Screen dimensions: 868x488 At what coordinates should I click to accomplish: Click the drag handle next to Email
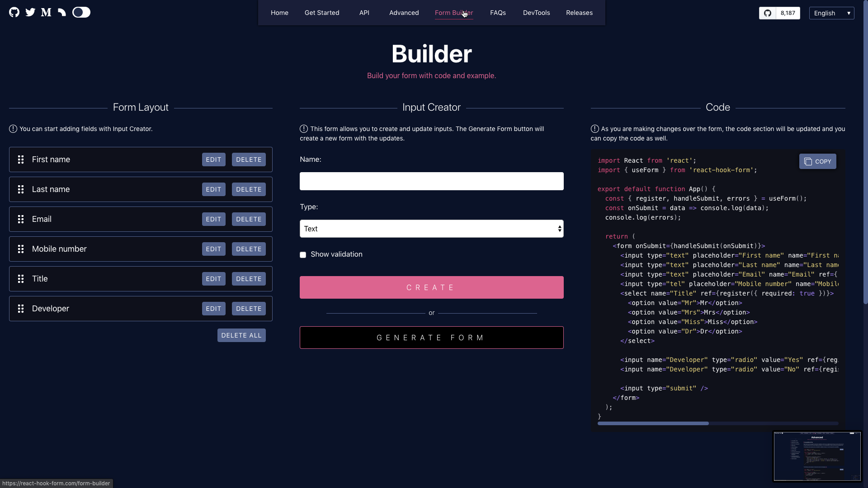[x=20, y=219]
